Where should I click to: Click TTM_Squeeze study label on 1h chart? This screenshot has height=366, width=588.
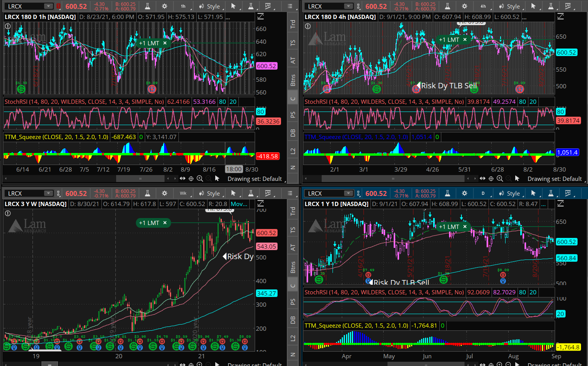[x=57, y=137]
